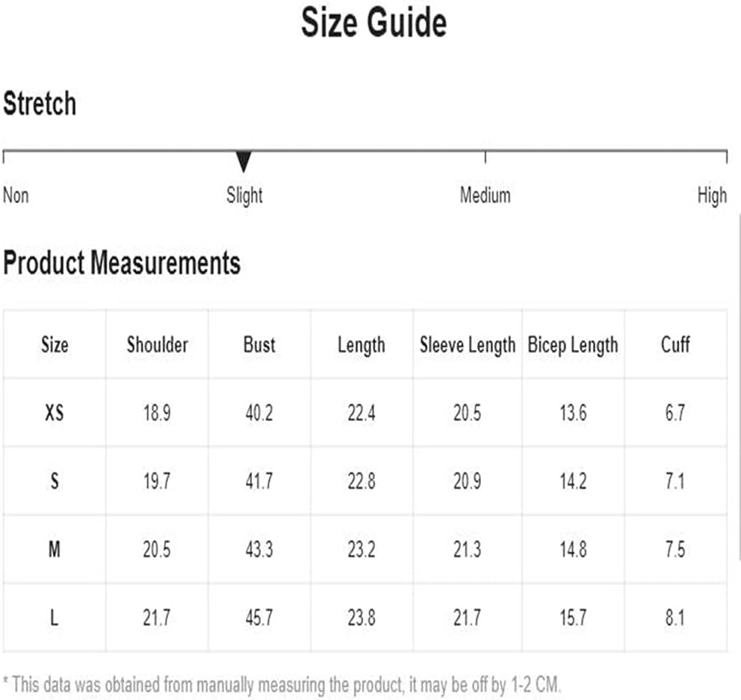
Task: Click the L cuff value 8.1
Action: pos(674,618)
